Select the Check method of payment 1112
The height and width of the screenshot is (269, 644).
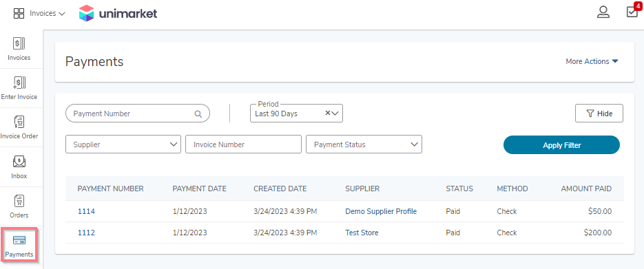coord(506,233)
